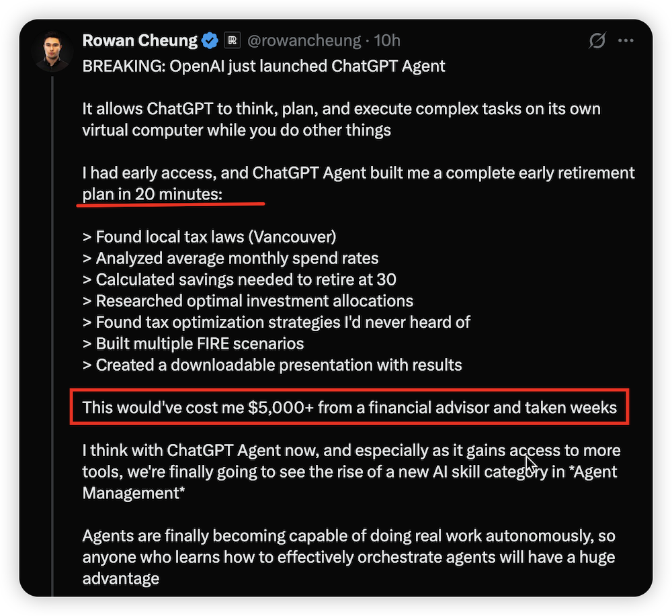Click the blue verified checkmark badge

coord(210,40)
